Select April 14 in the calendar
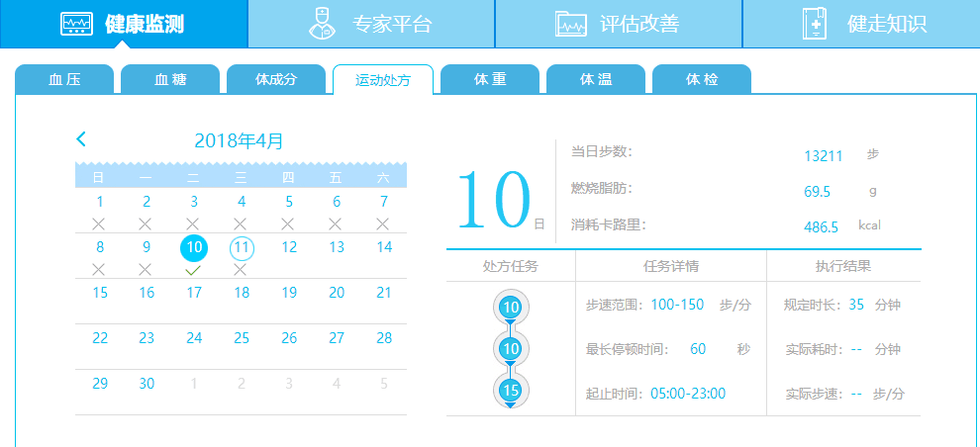This screenshot has height=447, width=980. click(384, 247)
